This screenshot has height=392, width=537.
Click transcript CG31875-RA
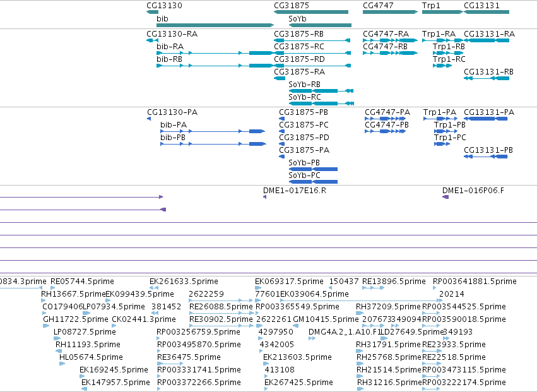(x=280, y=78)
